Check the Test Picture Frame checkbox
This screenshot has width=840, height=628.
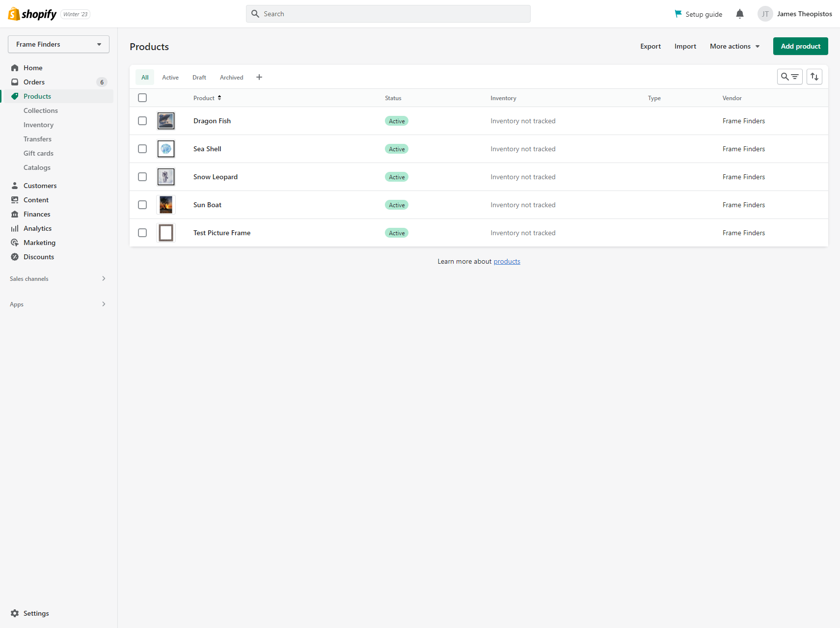point(142,233)
